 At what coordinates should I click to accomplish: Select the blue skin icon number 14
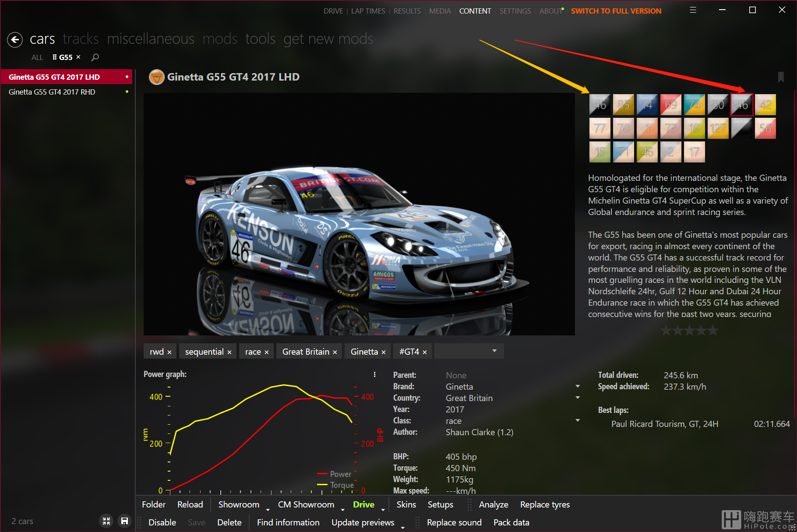(x=647, y=105)
